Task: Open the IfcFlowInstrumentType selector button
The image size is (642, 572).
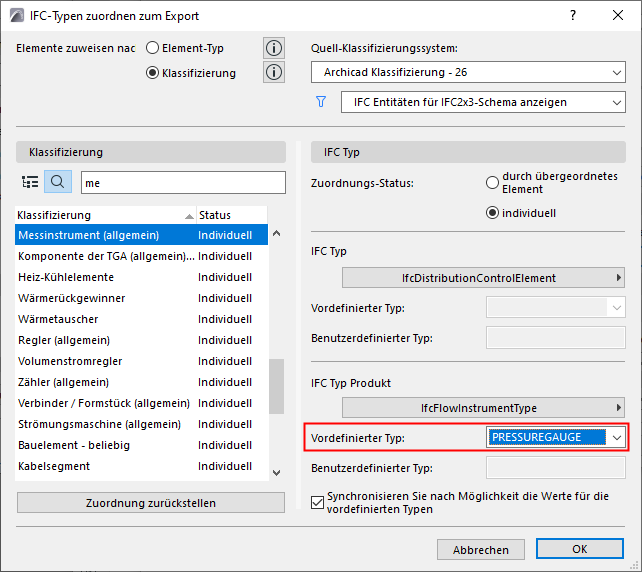Action: (483, 407)
